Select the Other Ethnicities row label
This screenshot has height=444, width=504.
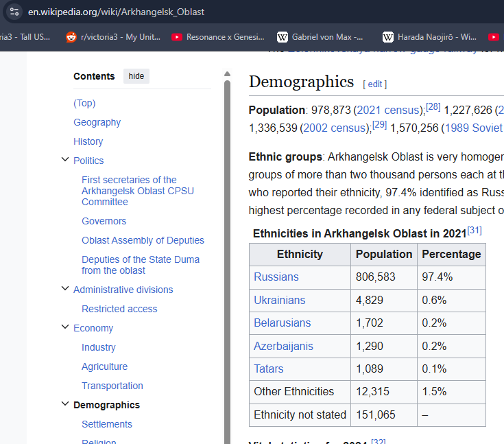tap(300, 392)
